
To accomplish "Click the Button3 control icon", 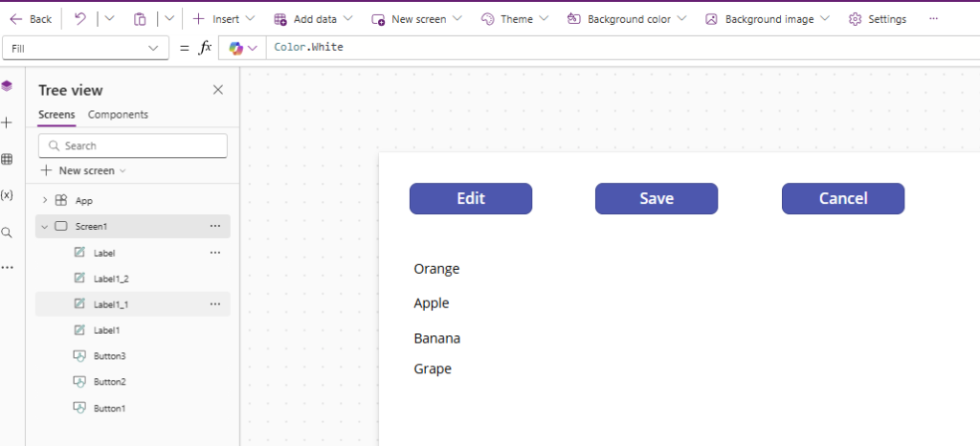I will pyautogui.click(x=78, y=356).
